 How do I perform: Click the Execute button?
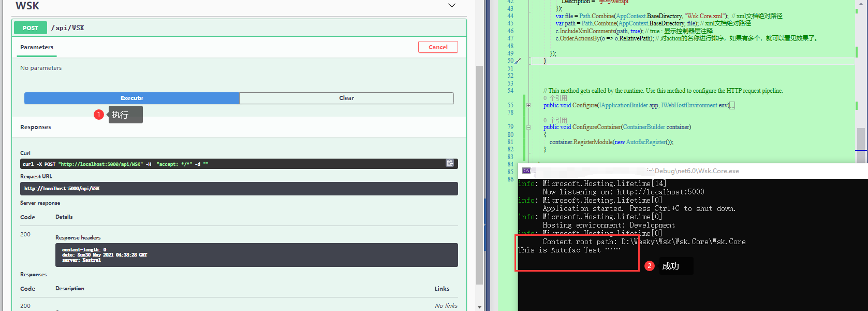tap(132, 98)
